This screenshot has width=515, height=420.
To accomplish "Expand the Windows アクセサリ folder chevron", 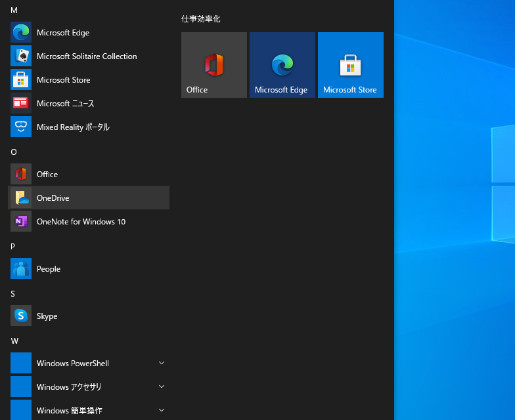I will click(x=162, y=387).
